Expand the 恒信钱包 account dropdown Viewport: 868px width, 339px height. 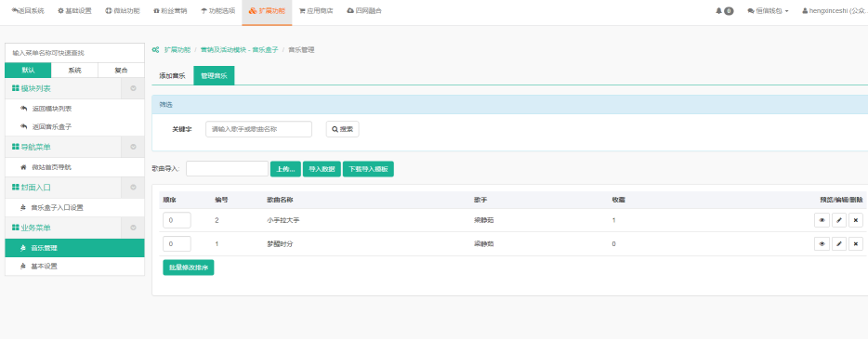(768, 10)
